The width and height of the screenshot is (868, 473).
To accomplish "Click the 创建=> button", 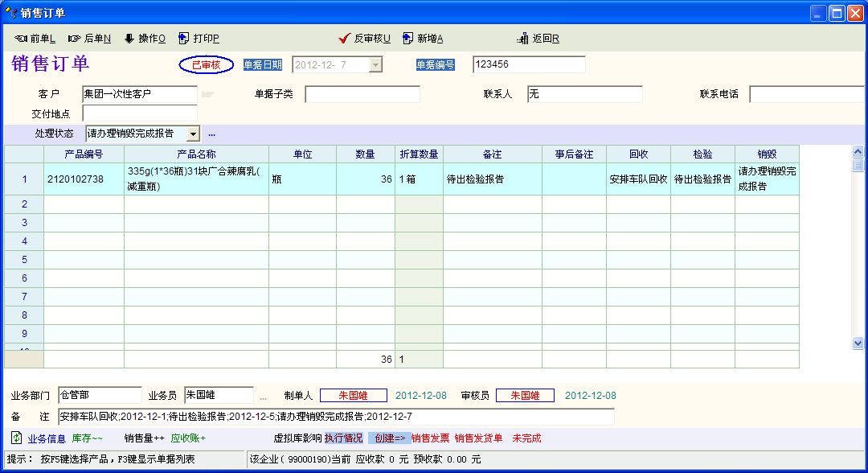I will [390, 438].
